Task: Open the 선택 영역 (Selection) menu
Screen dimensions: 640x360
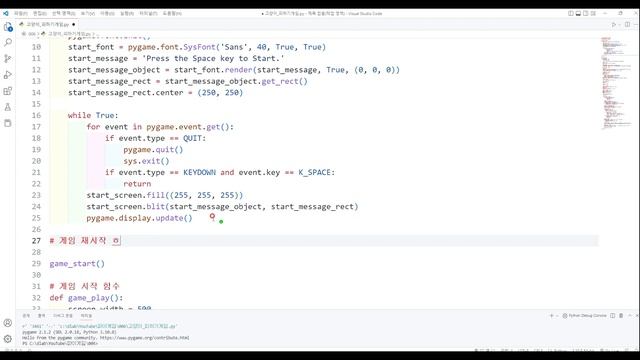Action: point(63,13)
